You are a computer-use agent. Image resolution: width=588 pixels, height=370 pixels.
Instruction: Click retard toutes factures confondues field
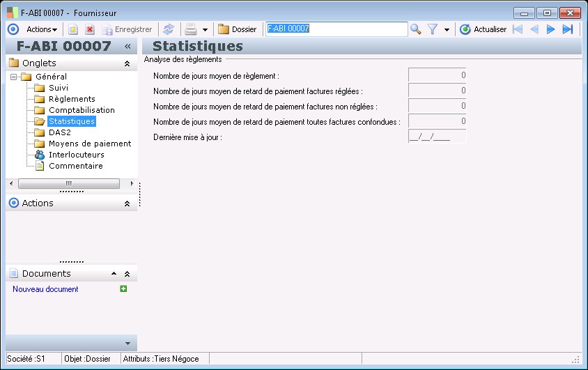(438, 121)
